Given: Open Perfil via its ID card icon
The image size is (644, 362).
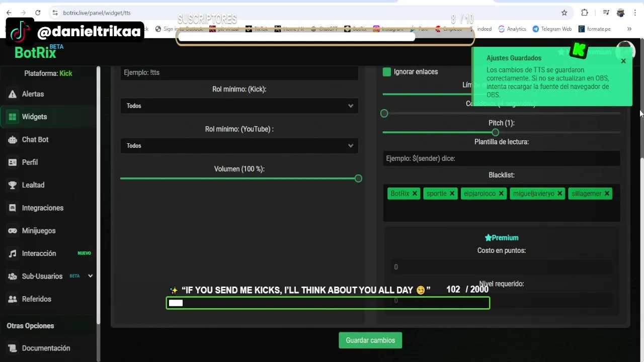Looking at the screenshot, I should pos(13,162).
